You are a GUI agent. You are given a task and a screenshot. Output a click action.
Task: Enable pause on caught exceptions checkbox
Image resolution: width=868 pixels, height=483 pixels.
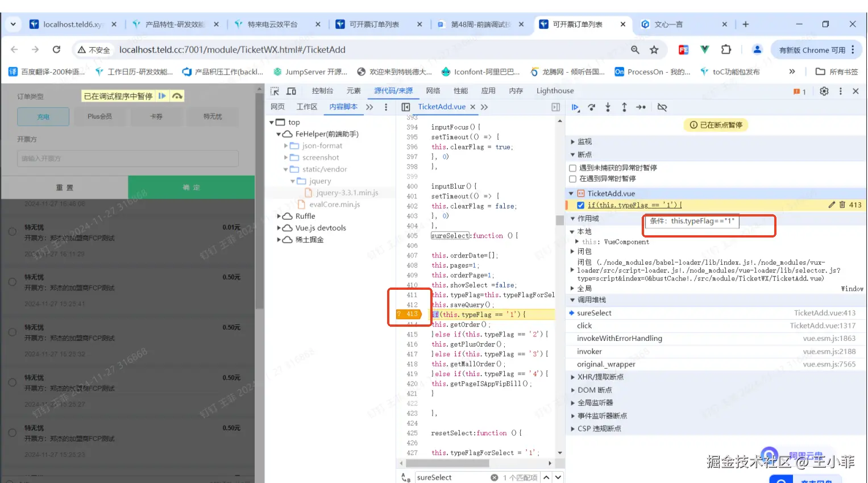573,179
